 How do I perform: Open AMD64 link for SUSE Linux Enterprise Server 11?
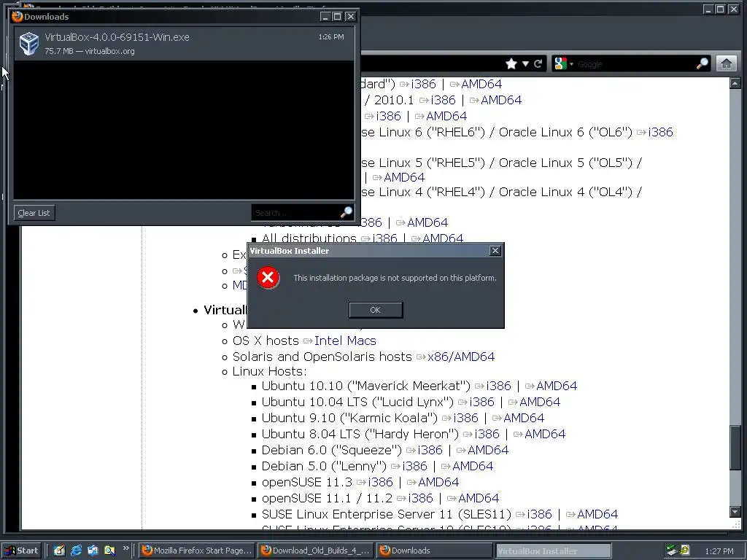(x=597, y=514)
